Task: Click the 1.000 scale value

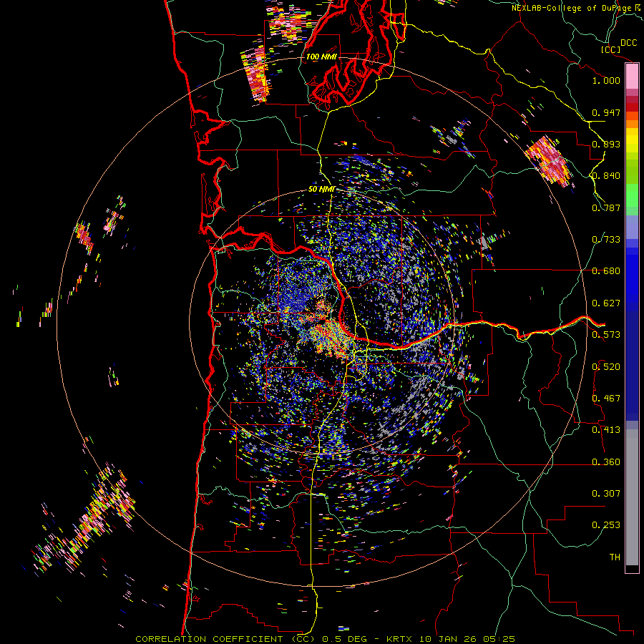Action: pos(606,80)
